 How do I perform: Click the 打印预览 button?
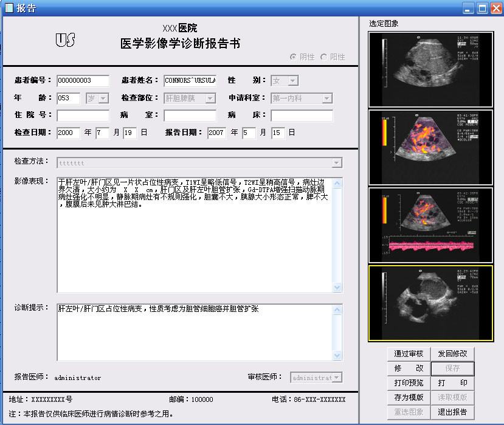click(x=409, y=383)
